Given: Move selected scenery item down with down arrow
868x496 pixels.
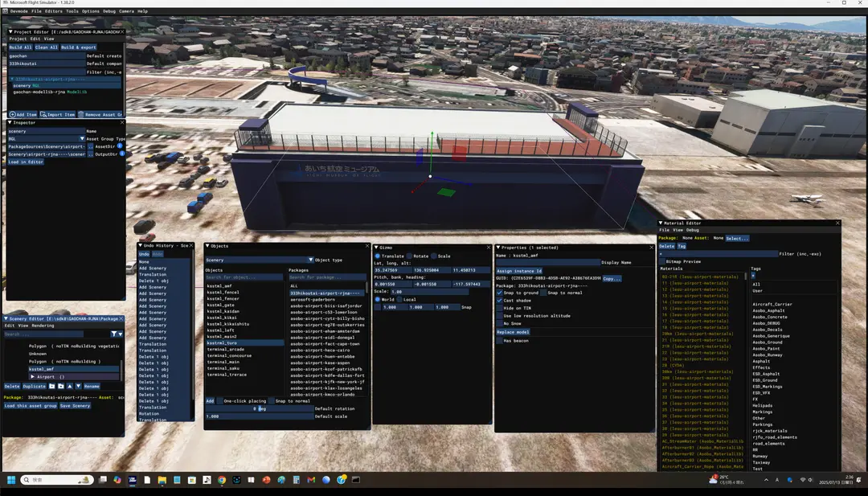Looking at the screenshot, I should click(x=78, y=386).
